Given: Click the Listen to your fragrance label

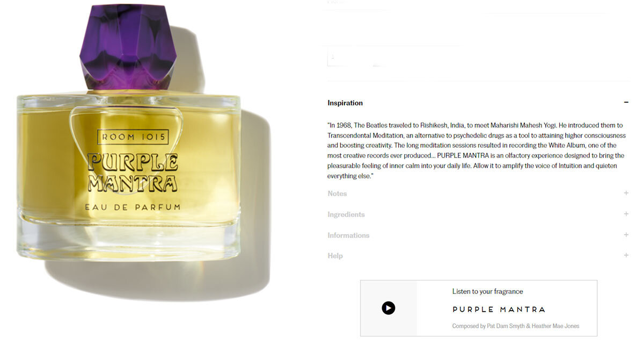Looking at the screenshot, I should click(487, 291).
